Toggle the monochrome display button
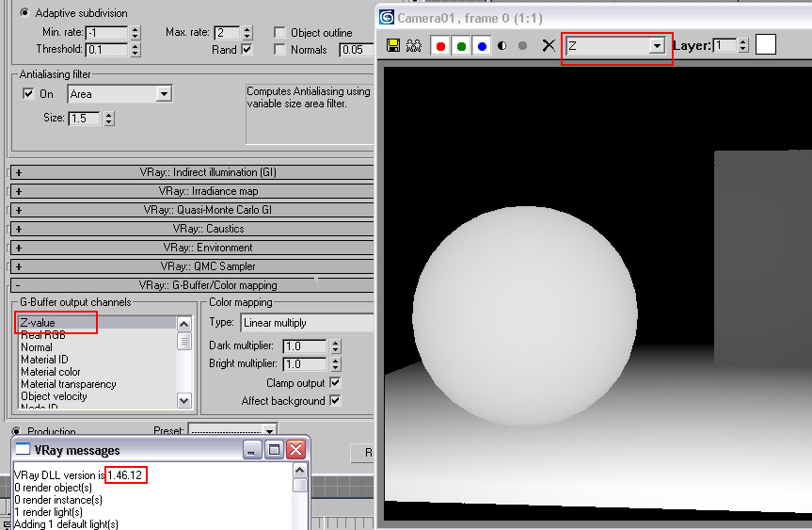 click(x=522, y=45)
